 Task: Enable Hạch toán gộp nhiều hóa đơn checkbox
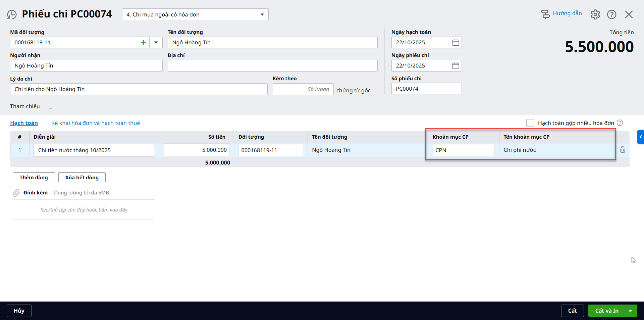tap(530, 123)
